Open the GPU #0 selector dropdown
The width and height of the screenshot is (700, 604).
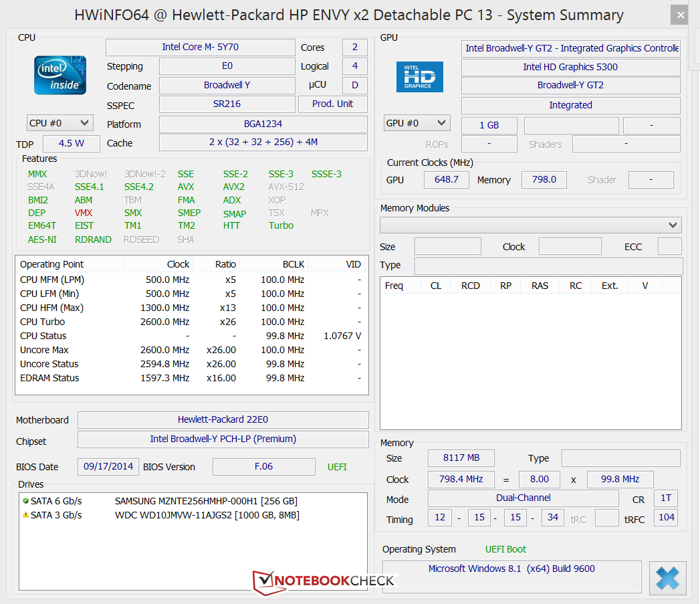pos(417,123)
